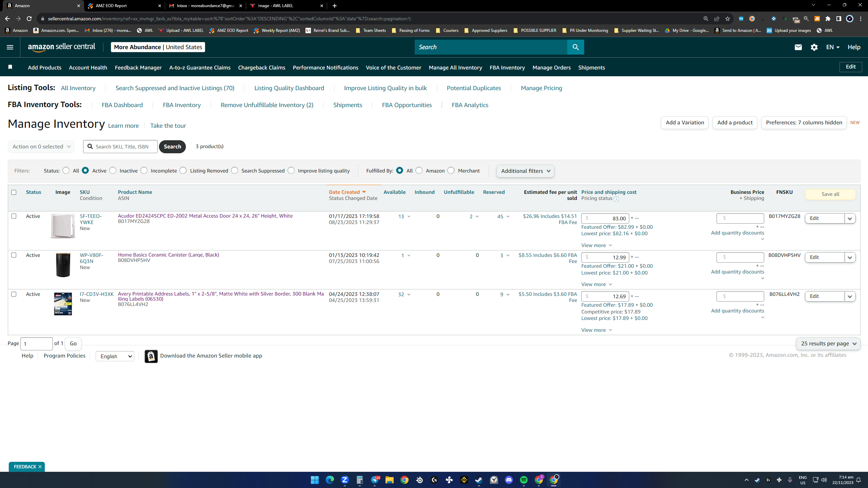
Task: Switch to the AMZ EOD Report tab
Action: [123, 6]
